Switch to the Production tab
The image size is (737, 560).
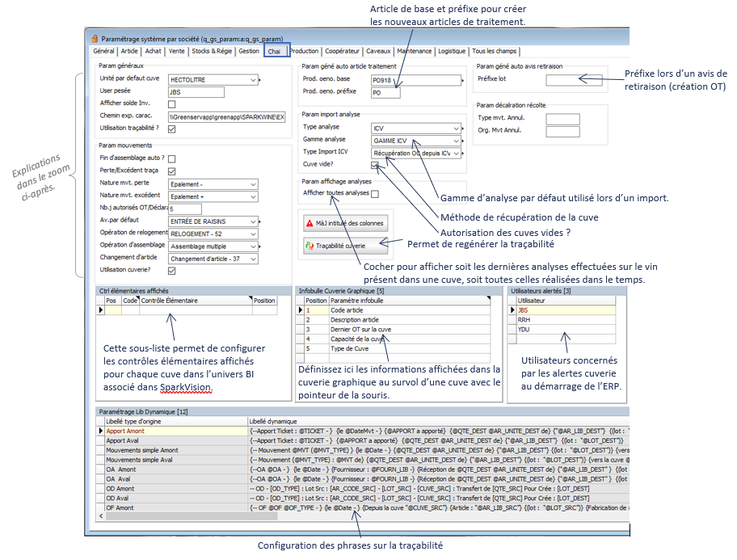click(305, 51)
